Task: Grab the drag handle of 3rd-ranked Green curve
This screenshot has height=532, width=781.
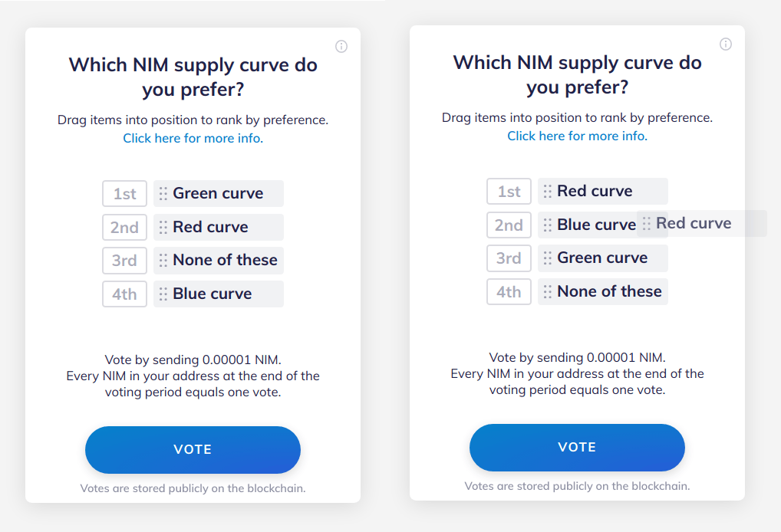Action: pos(548,258)
